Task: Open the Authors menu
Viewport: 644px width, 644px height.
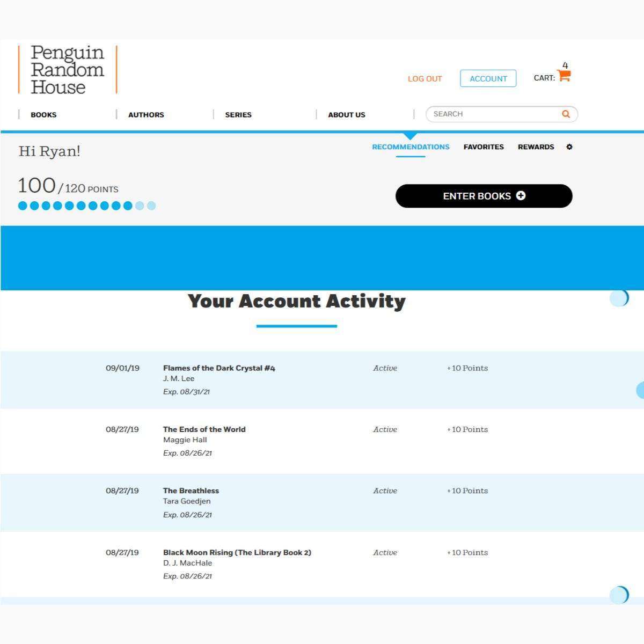Action: [146, 115]
